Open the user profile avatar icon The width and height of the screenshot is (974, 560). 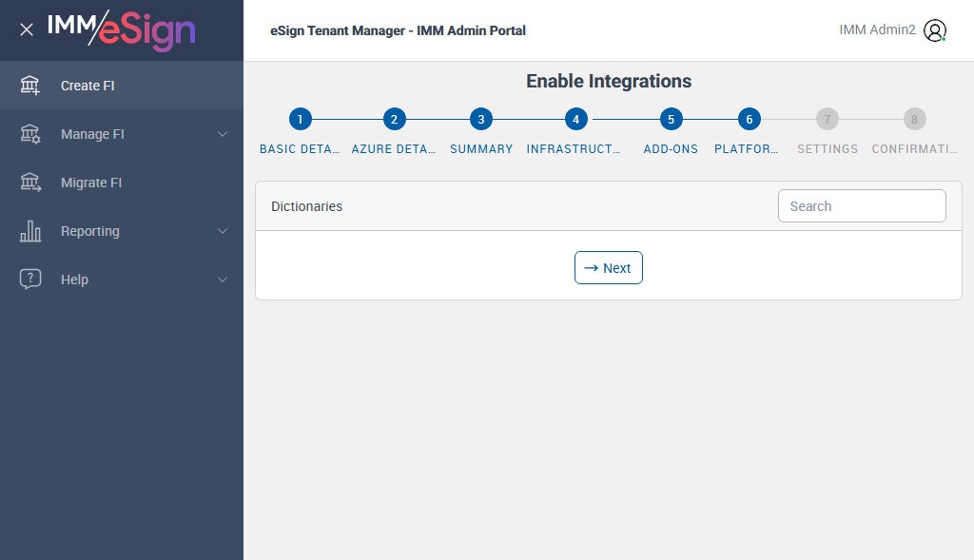(935, 29)
